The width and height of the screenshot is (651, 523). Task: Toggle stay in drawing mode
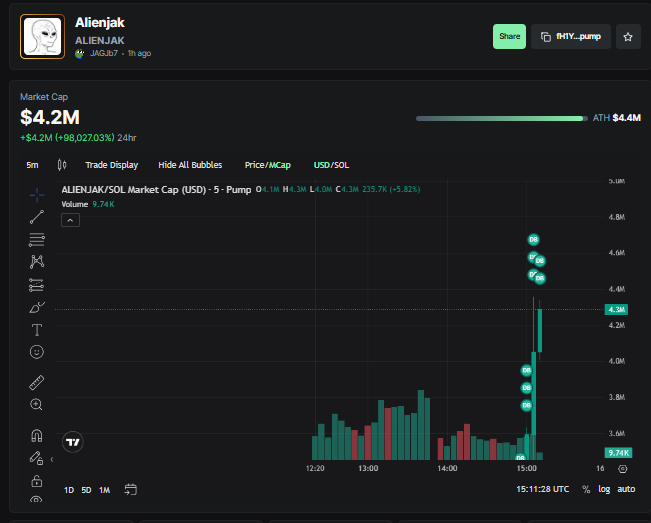tap(37, 458)
